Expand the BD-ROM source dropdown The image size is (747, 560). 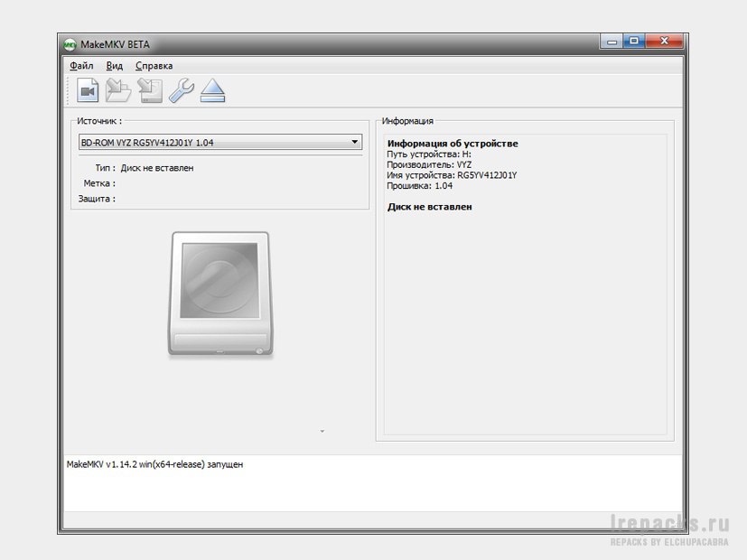[x=220, y=142]
